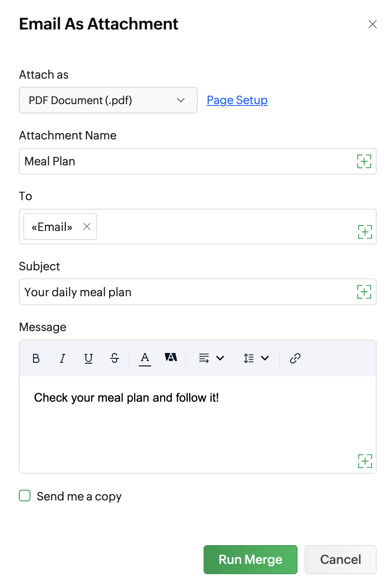The image size is (391, 588).
Task: Apply strikethrough to message text
Action: pyautogui.click(x=115, y=358)
